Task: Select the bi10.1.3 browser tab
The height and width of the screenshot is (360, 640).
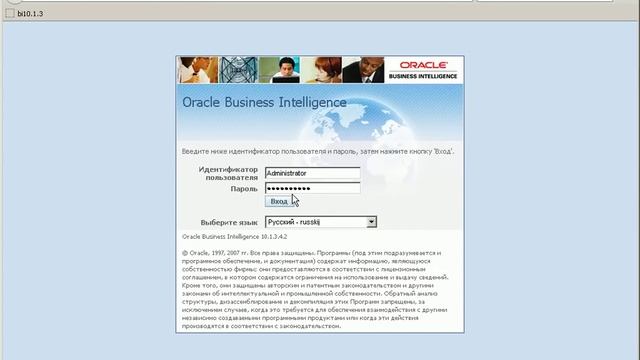Action: (24, 13)
